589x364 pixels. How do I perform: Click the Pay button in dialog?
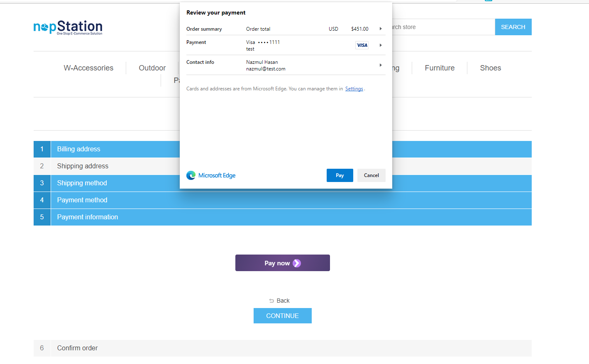pos(340,175)
